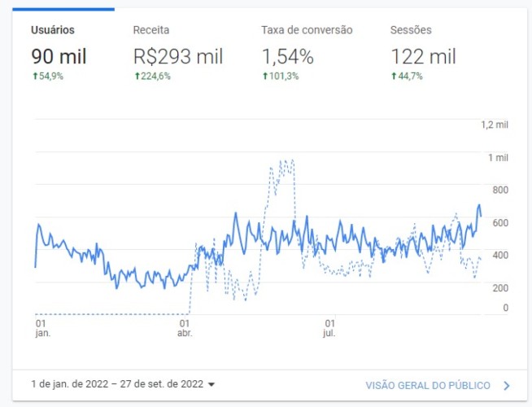Click the 01 abr. marker on chart axis

pos(185,328)
